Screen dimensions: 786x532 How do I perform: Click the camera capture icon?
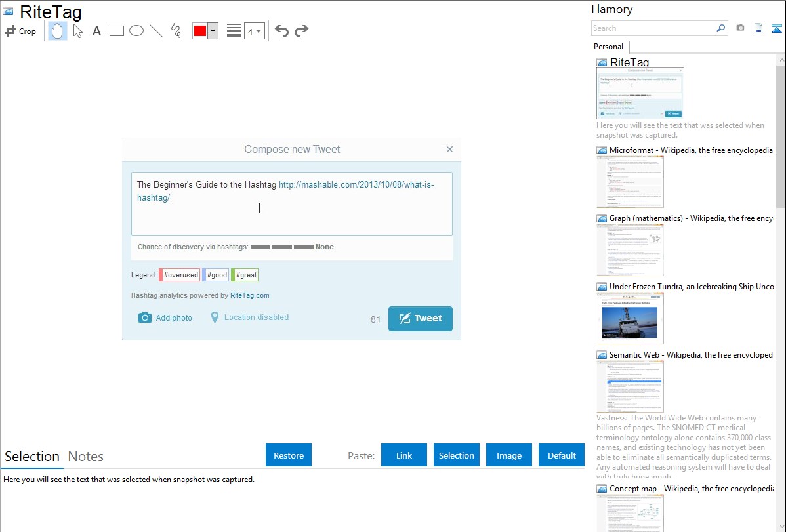coord(740,28)
